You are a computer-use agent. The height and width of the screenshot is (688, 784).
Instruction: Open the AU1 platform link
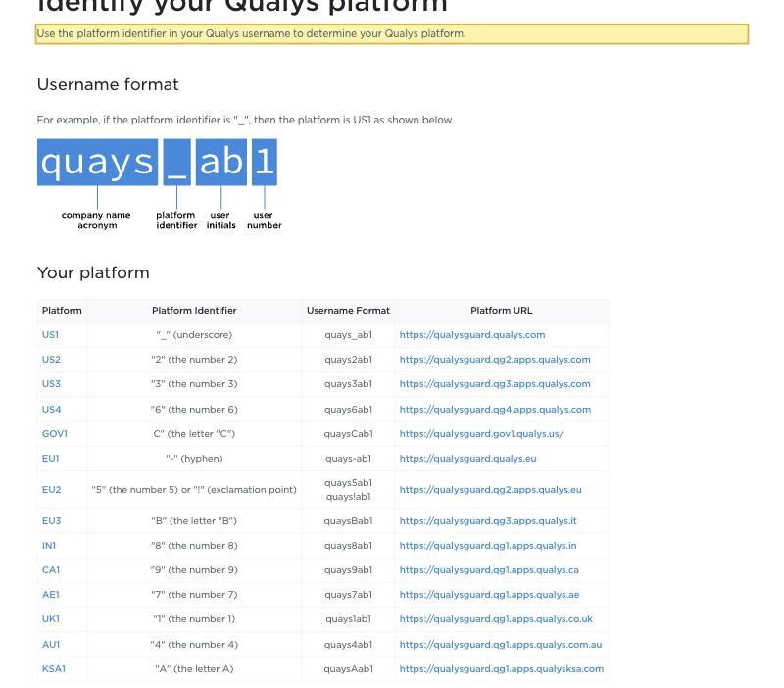51,645
